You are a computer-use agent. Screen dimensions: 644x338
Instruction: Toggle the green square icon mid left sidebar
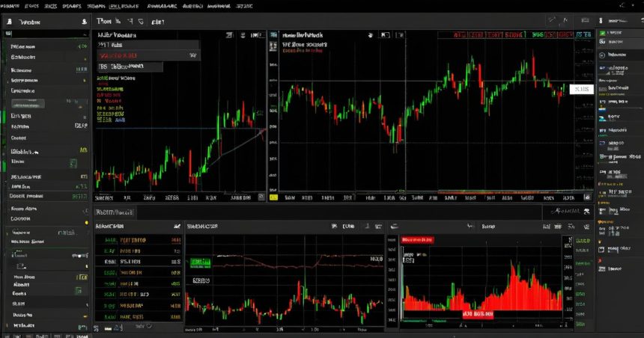(x=73, y=164)
